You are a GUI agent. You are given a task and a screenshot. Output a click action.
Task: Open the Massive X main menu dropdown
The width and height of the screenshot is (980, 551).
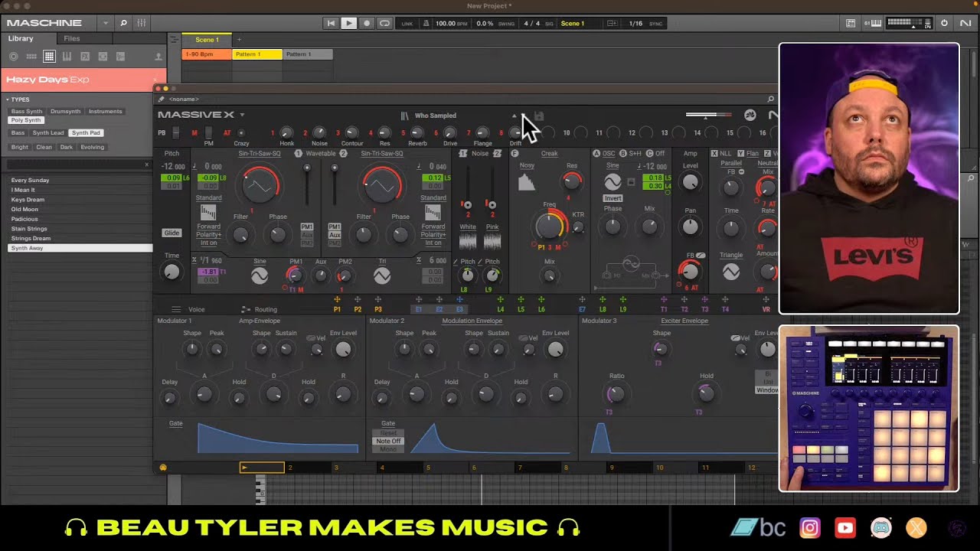coord(242,115)
